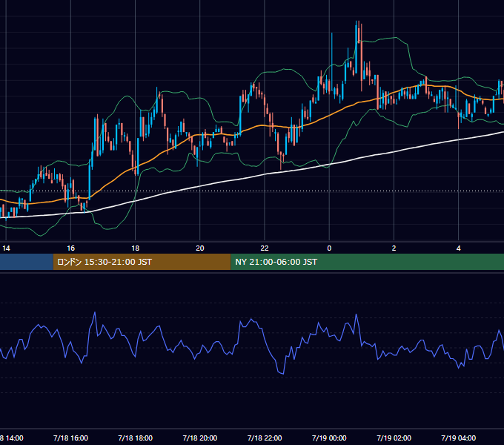Click the 22 hour label on the price chart axis
504x445 pixels.
(x=265, y=248)
